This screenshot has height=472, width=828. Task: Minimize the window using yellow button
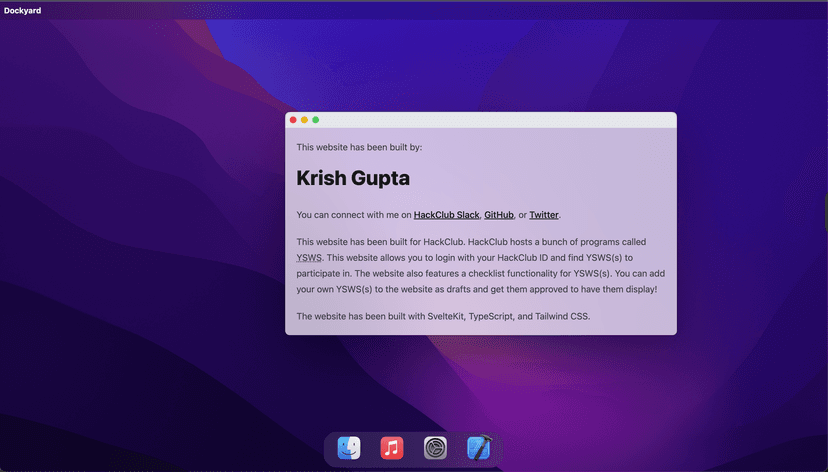pos(304,120)
